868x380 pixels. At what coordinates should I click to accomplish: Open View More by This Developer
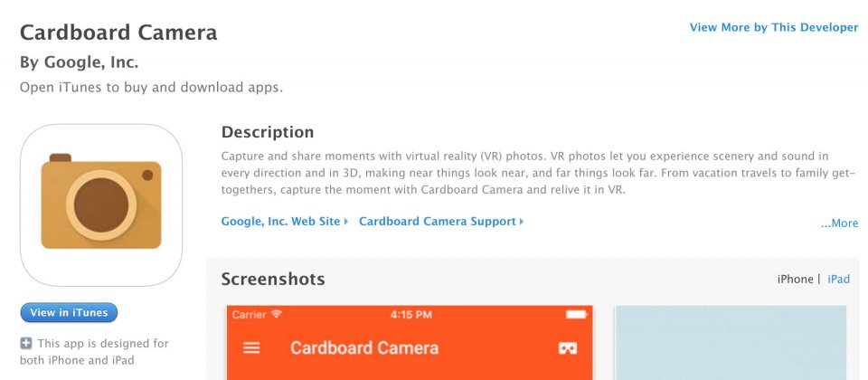pyautogui.click(x=773, y=27)
